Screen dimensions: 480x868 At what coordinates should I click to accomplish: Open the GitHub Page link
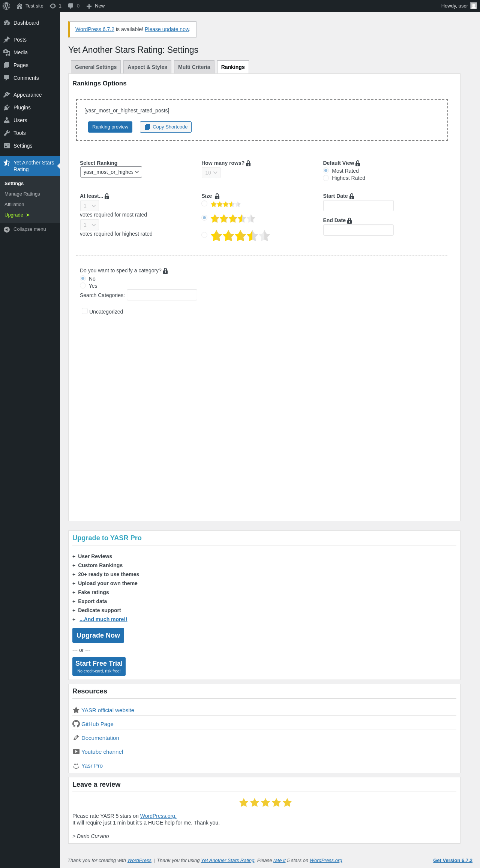[97, 724]
